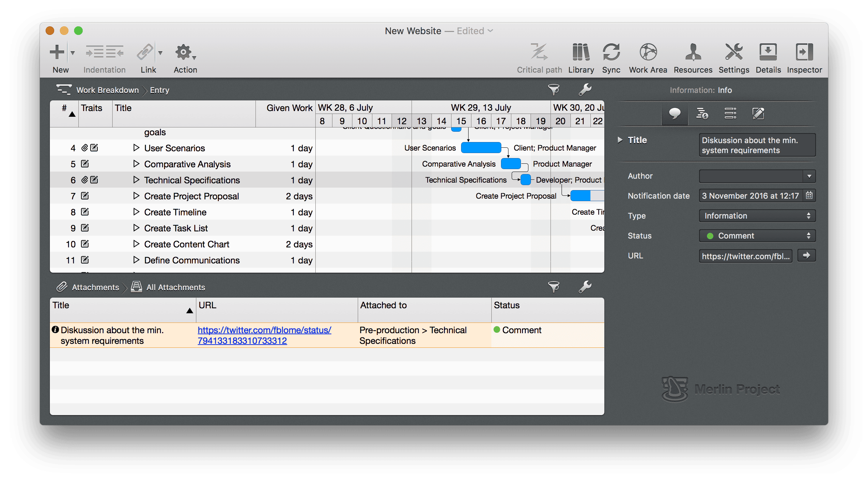Open the Type dropdown showing Information
The image size is (868, 482).
coord(757,215)
